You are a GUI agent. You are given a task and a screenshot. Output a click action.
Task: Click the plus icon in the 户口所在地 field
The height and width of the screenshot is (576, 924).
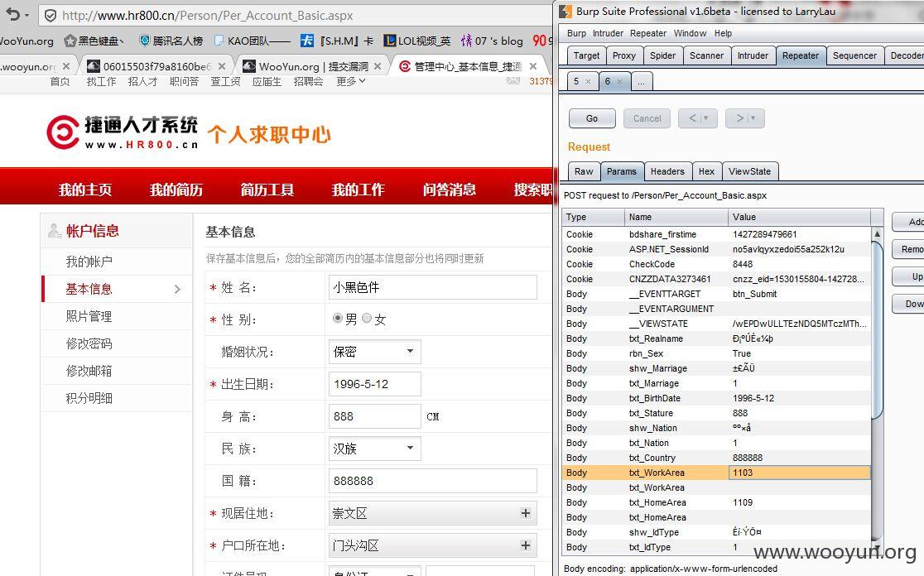[526, 545]
